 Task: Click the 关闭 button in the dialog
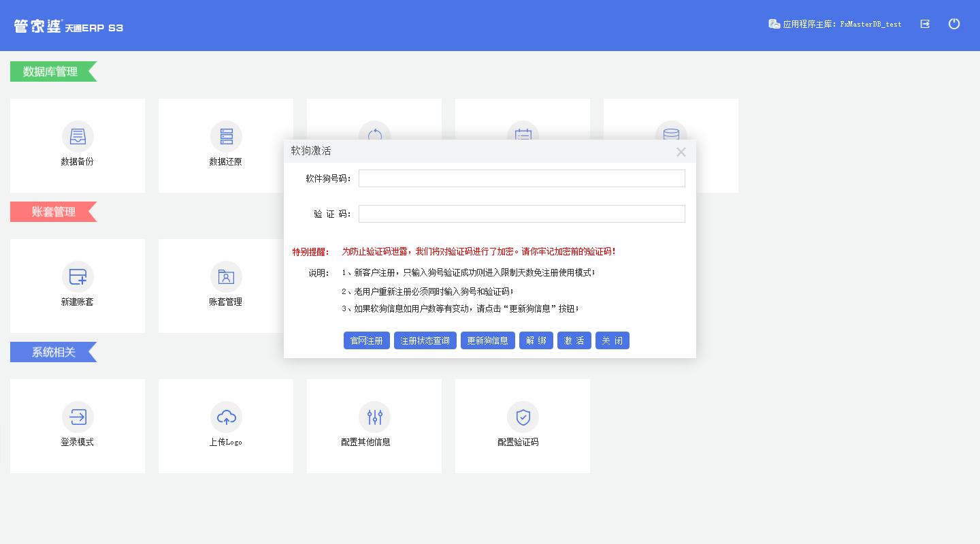click(612, 340)
